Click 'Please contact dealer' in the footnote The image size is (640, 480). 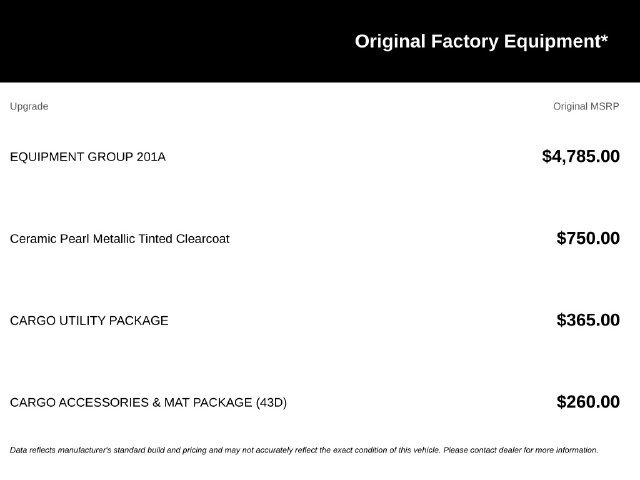(482, 450)
